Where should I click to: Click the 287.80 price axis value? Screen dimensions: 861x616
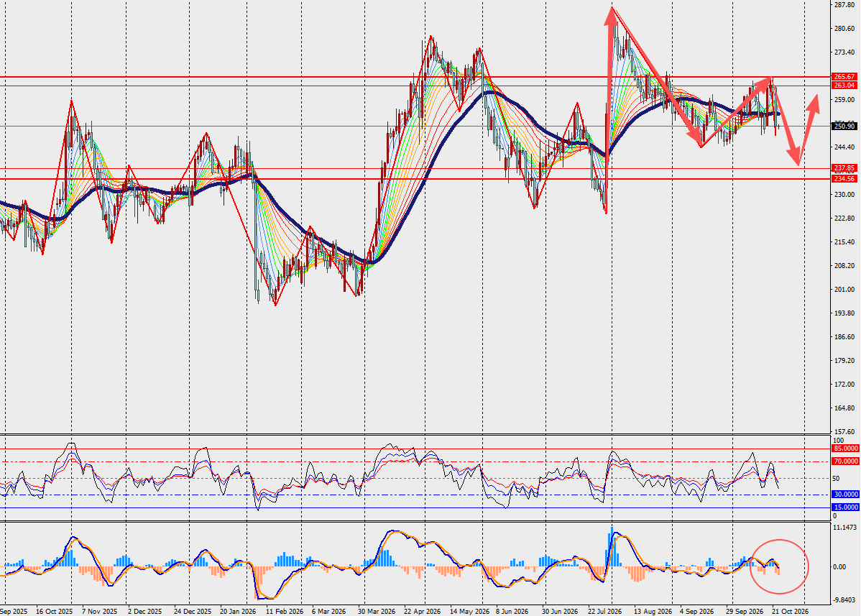pos(844,5)
